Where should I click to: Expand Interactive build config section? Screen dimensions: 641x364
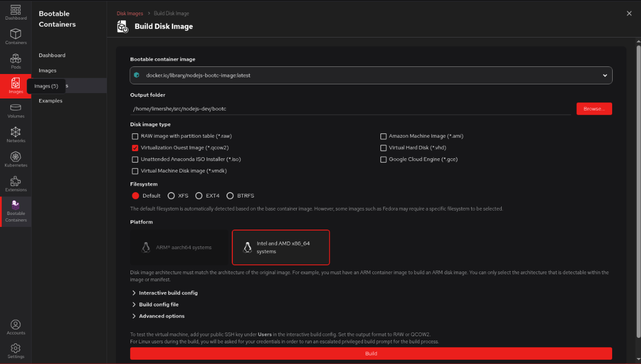(x=168, y=293)
